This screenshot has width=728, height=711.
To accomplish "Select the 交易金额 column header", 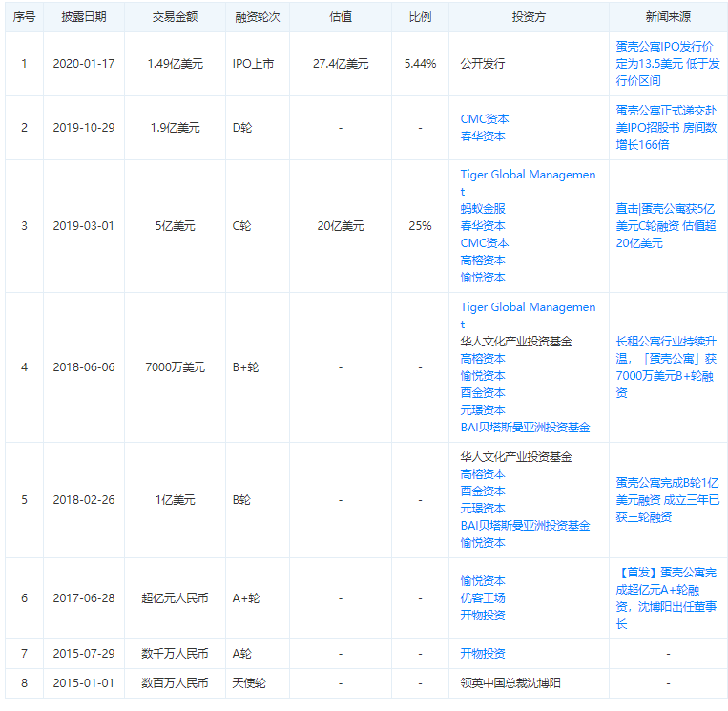I will pyautogui.click(x=175, y=17).
